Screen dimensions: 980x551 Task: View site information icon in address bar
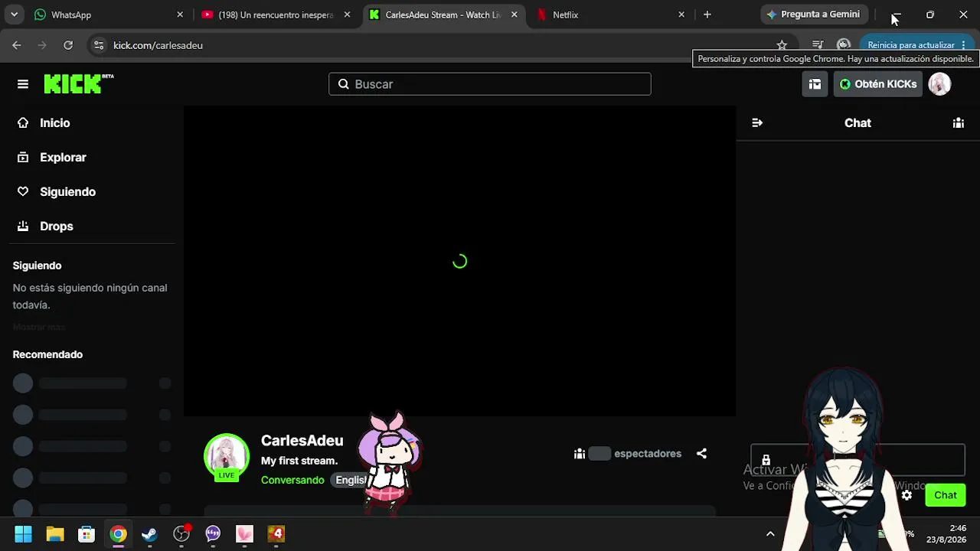pyautogui.click(x=98, y=45)
